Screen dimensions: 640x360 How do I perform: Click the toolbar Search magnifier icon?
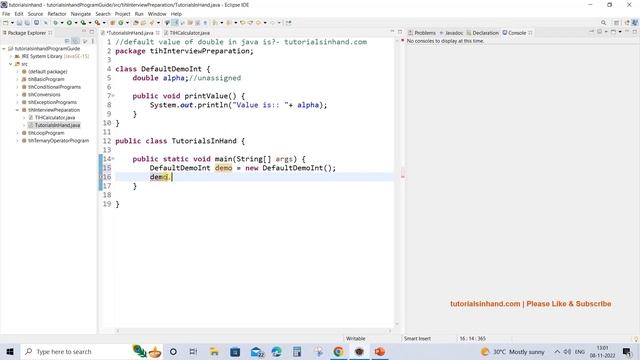pos(603,23)
